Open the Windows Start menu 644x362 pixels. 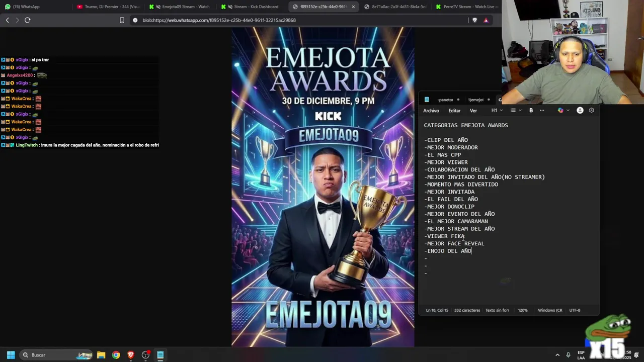(11, 355)
